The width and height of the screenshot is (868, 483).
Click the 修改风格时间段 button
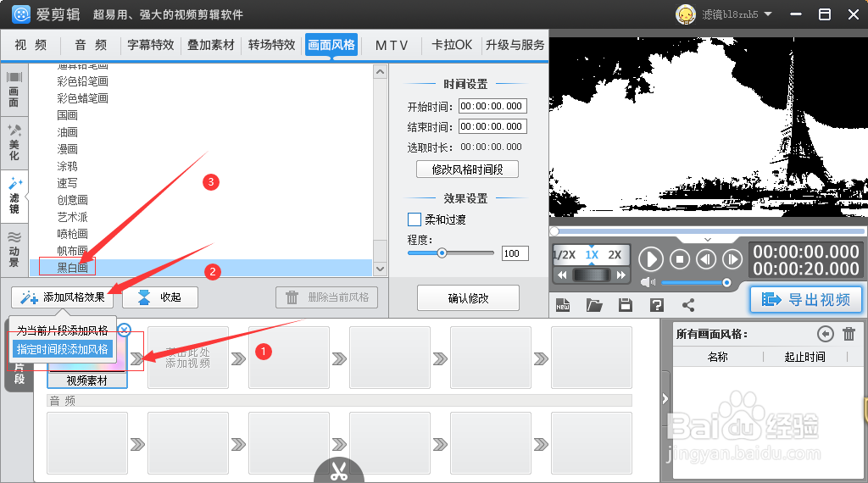click(467, 169)
